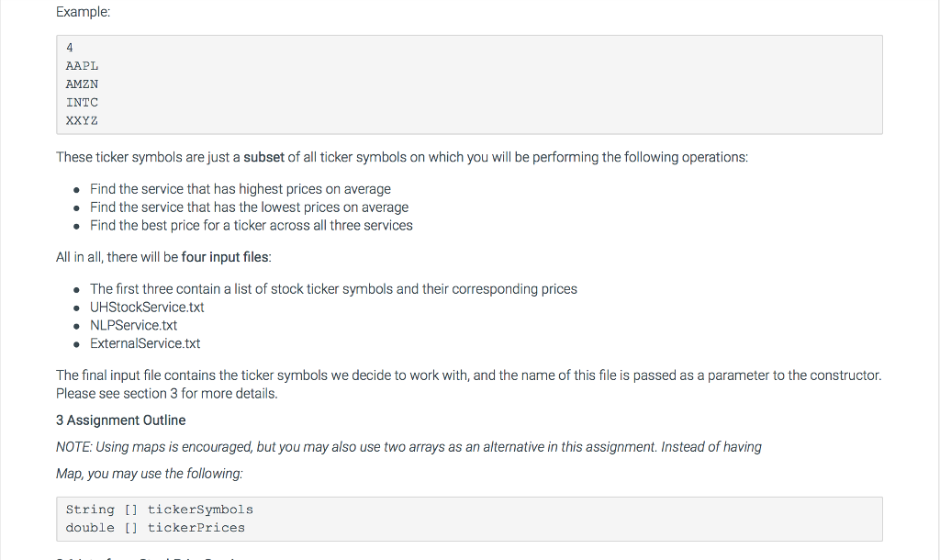Click the bold word "subset"
The width and height of the screenshot is (940, 560).
click(x=263, y=157)
